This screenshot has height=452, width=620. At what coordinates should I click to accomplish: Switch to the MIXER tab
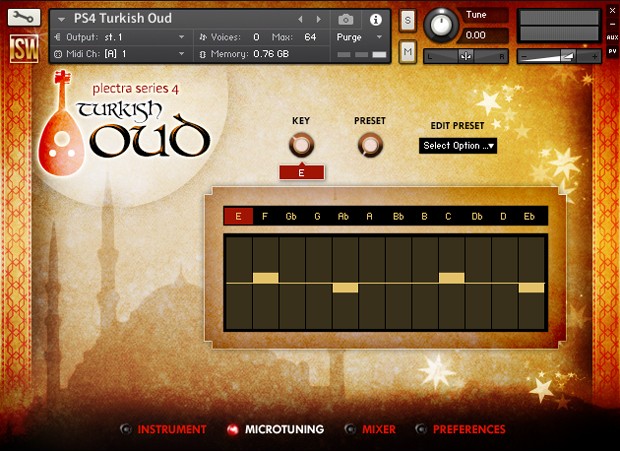[x=379, y=429]
